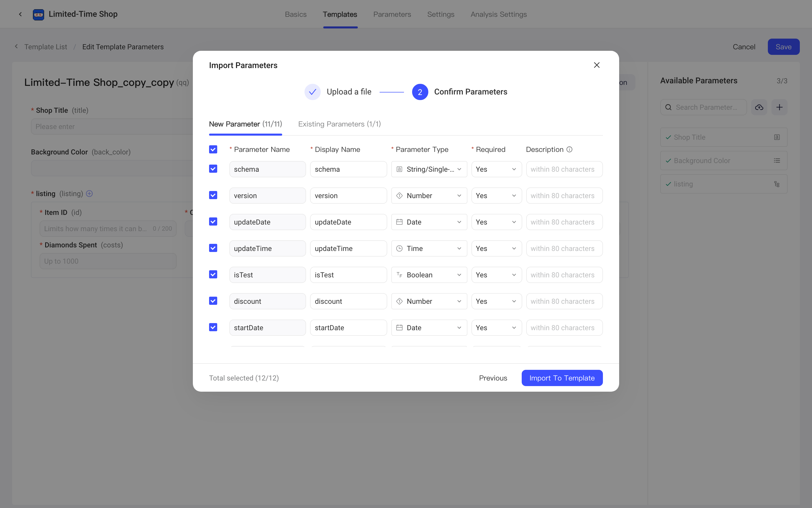Uncheck the isTest row checkbox
Viewport: 812px width, 508px height.
point(213,275)
